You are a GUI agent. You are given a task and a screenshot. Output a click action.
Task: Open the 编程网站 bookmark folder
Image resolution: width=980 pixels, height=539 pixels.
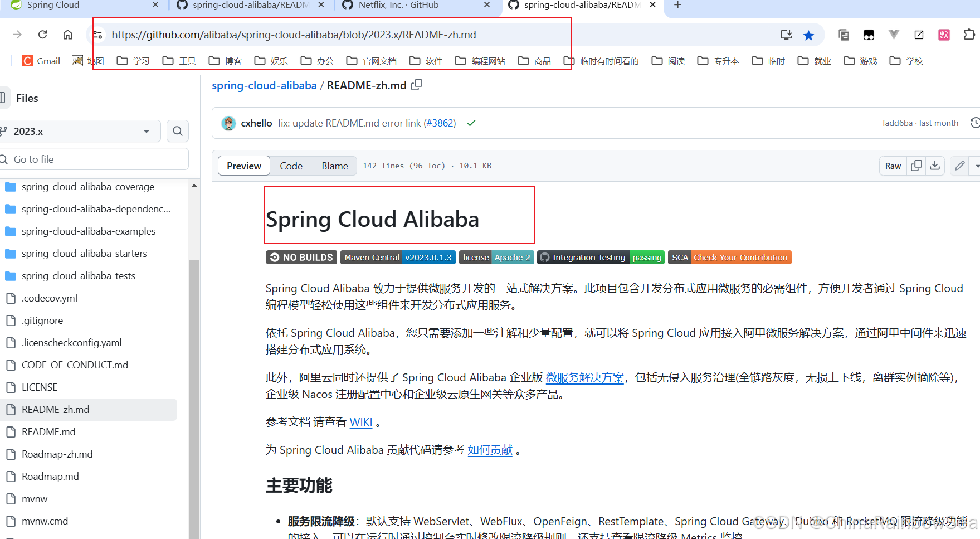(480, 61)
